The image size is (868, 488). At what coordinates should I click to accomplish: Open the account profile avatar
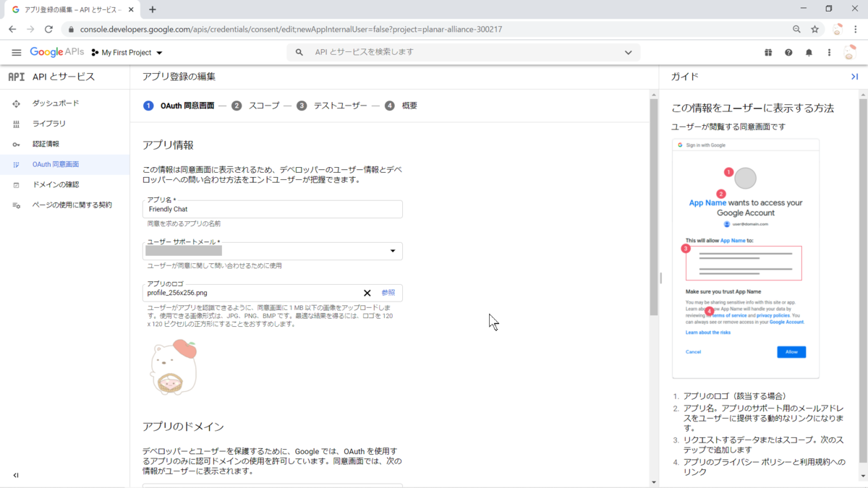click(848, 52)
